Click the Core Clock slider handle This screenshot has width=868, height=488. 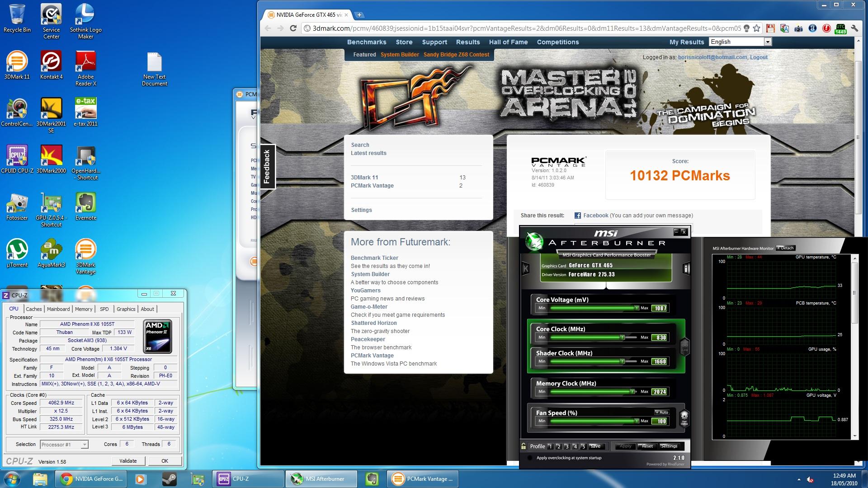pyautogui.click(x=622, y=337)
